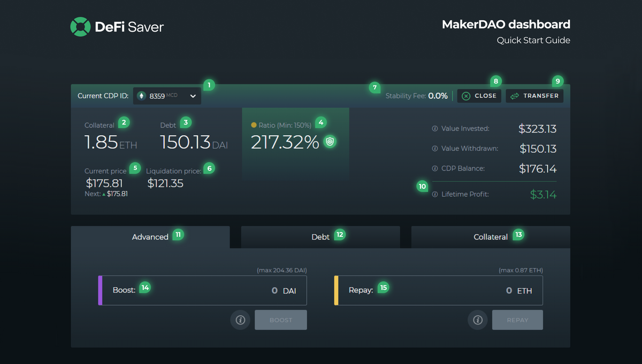Click the Transfer button label

point(541,96)
